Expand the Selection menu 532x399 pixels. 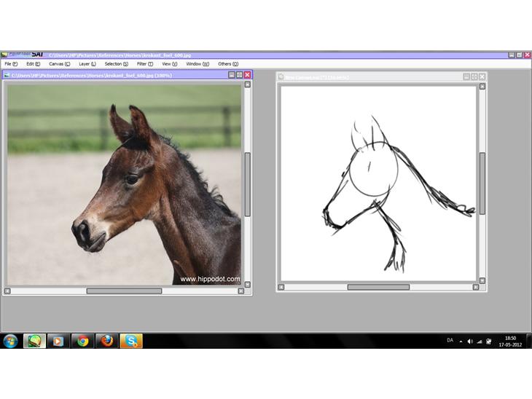116,64
